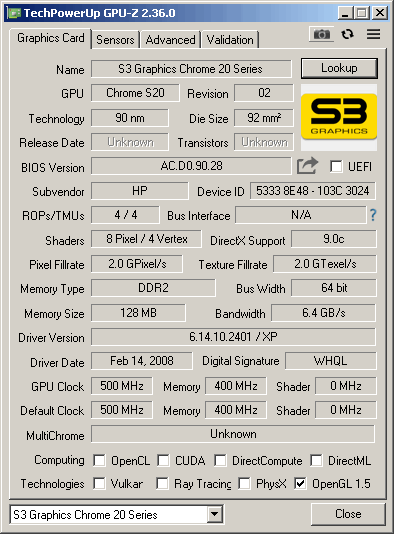Toggle the DirectML checkbox
This screenshot has width=394, height=534.
coord(316,460)
